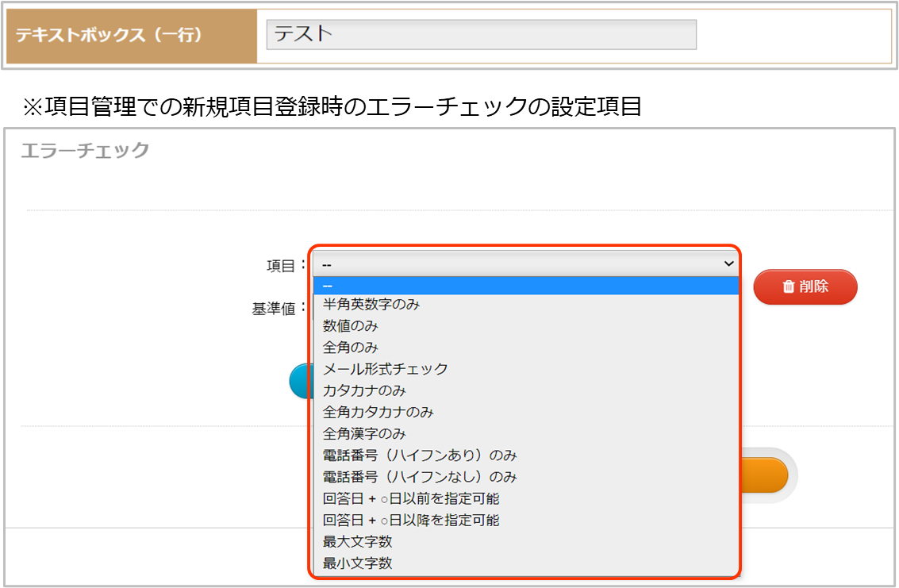899x588 pixels.
Task: Select the blank "--" option in list
Action: tap(525, 286)
